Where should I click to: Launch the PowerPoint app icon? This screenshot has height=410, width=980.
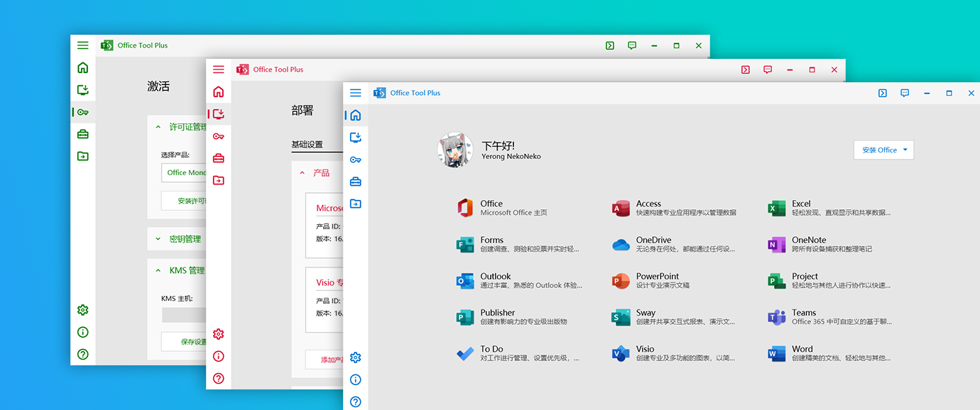[621, 281]
